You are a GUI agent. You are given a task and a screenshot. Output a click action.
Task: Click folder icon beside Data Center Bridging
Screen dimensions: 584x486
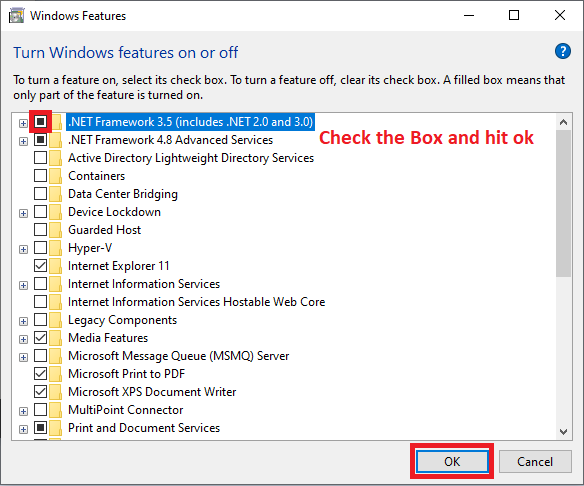[x=55, y=194]
